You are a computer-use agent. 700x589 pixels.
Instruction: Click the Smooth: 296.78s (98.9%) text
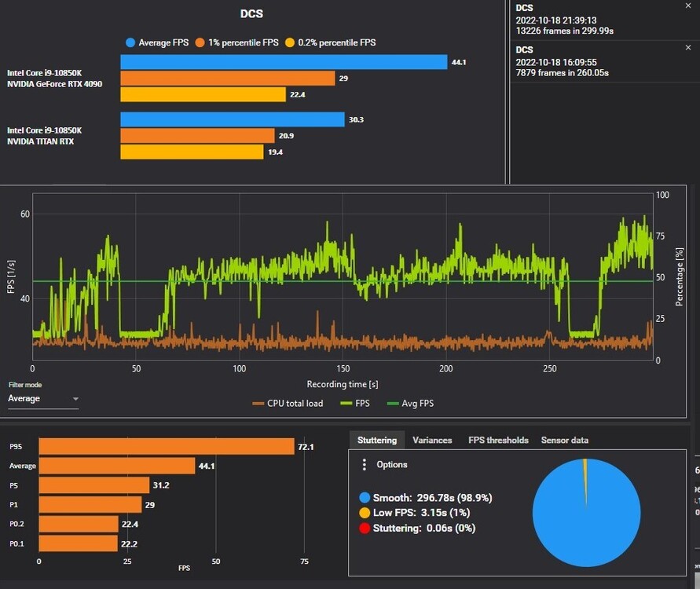[x=433, y=498]
